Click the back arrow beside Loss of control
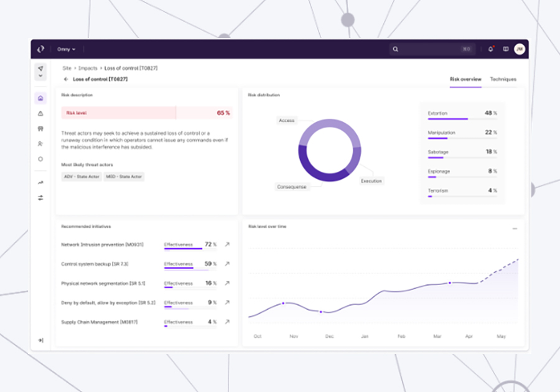 point(66,80)
